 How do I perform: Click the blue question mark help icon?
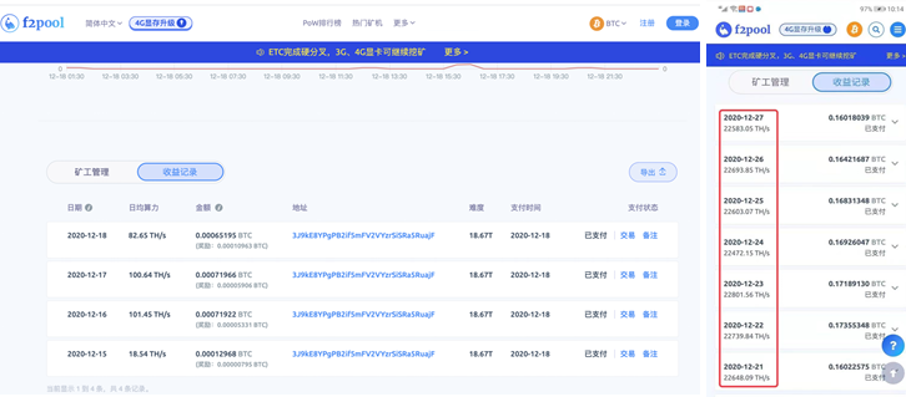pos(893,346)
